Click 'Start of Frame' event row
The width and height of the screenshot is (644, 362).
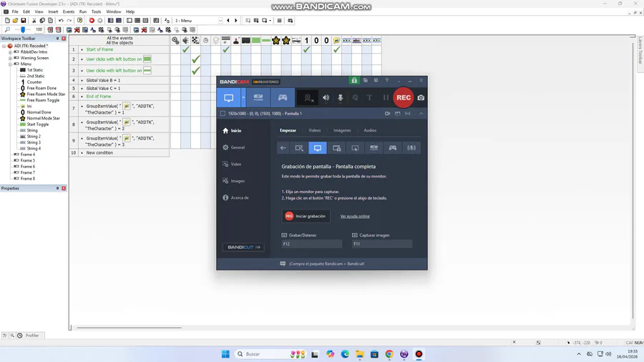(119, 49)
